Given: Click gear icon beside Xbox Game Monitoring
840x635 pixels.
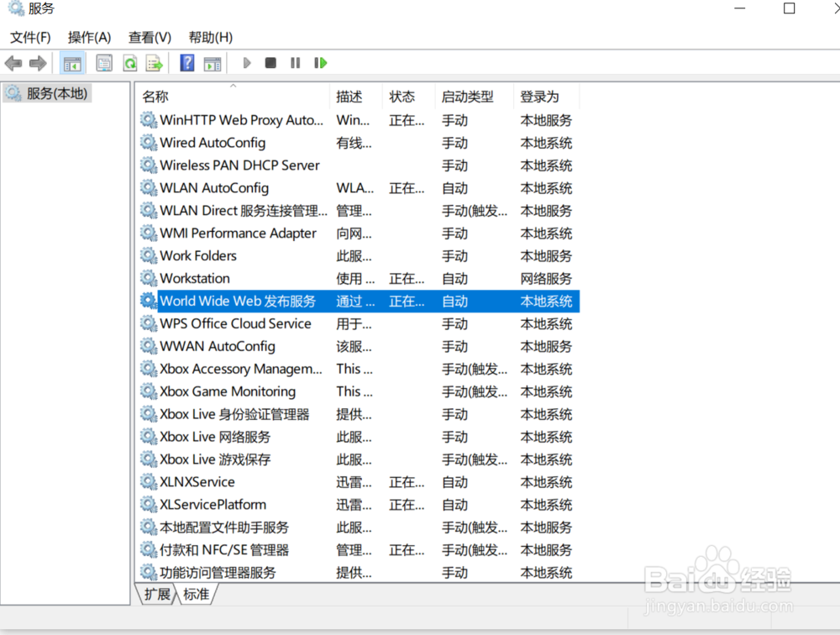Looking at the screenshot, I should coord(149,391).
